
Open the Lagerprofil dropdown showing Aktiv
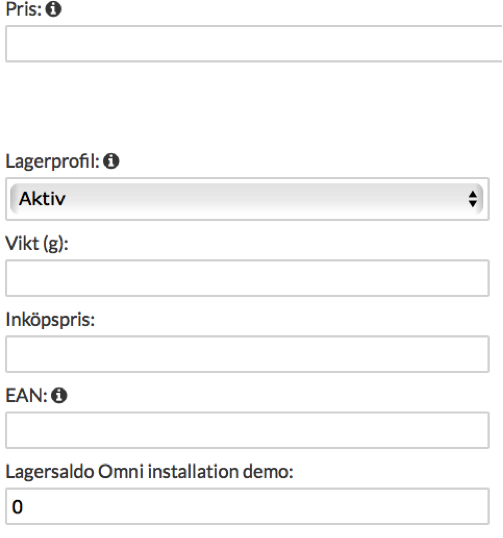tap(247, 199)
